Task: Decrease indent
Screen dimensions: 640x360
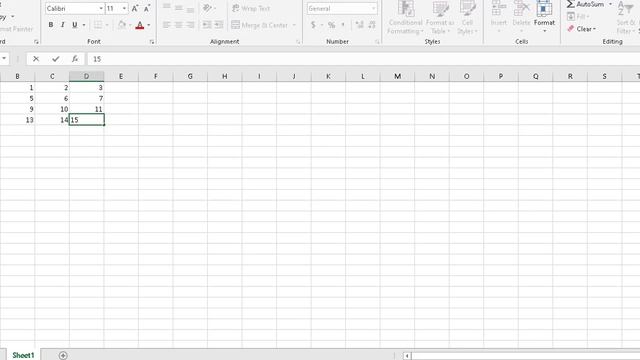Action: point(207,25)
